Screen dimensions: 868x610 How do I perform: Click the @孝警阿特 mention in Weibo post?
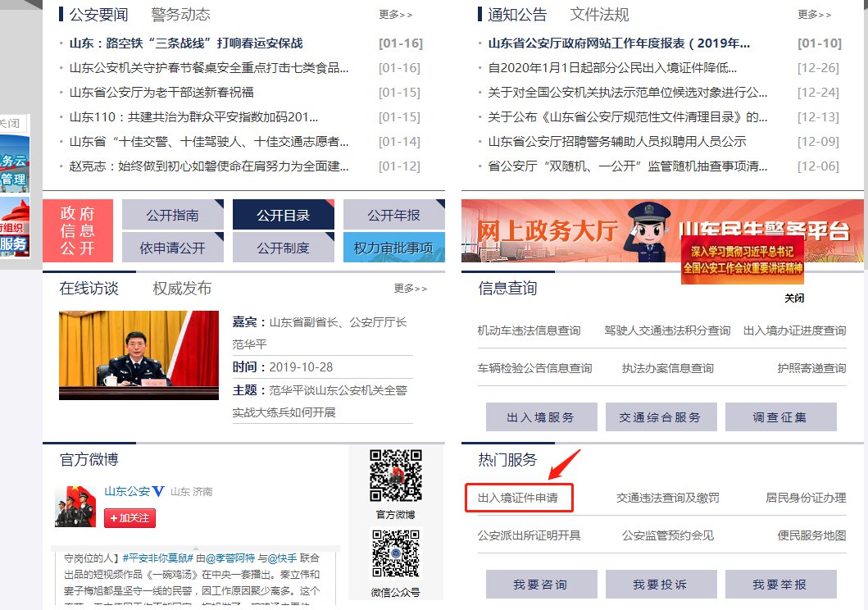tap(229, 558)
